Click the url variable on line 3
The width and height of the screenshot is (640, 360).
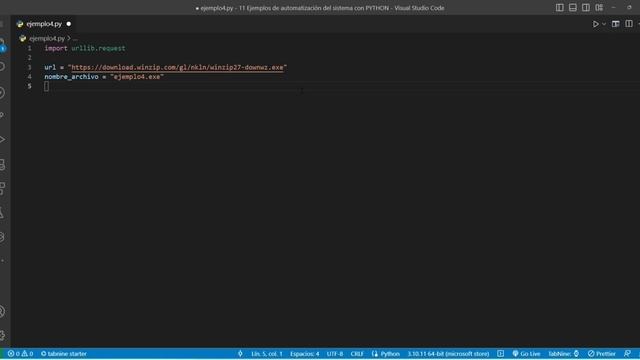(x=50, y=67)
